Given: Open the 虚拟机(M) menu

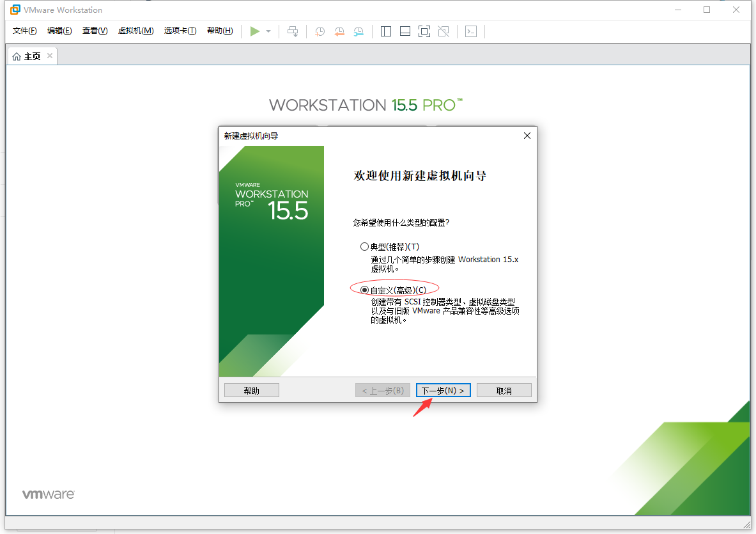Looking at the screenshot, I should pyautogui.click(x=135, y=31).
